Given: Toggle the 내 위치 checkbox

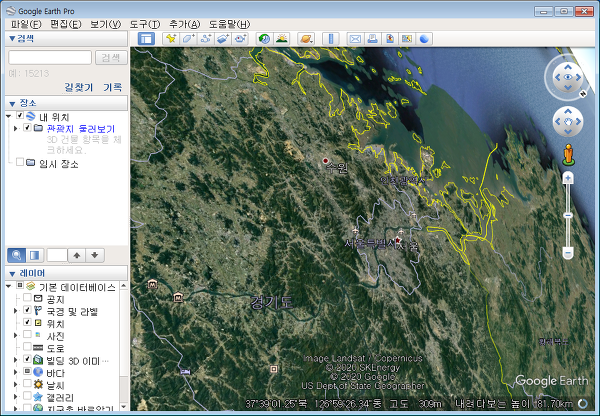Looking at the screenshot, I should pos(20,115).
